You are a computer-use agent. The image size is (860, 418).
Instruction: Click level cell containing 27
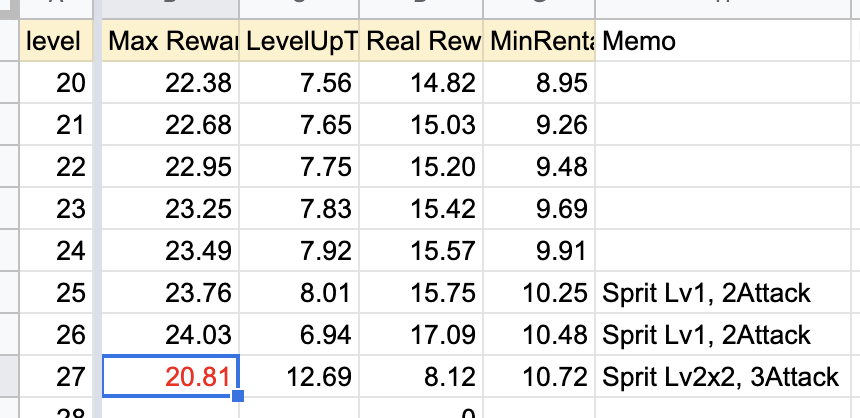pos(56,376)
